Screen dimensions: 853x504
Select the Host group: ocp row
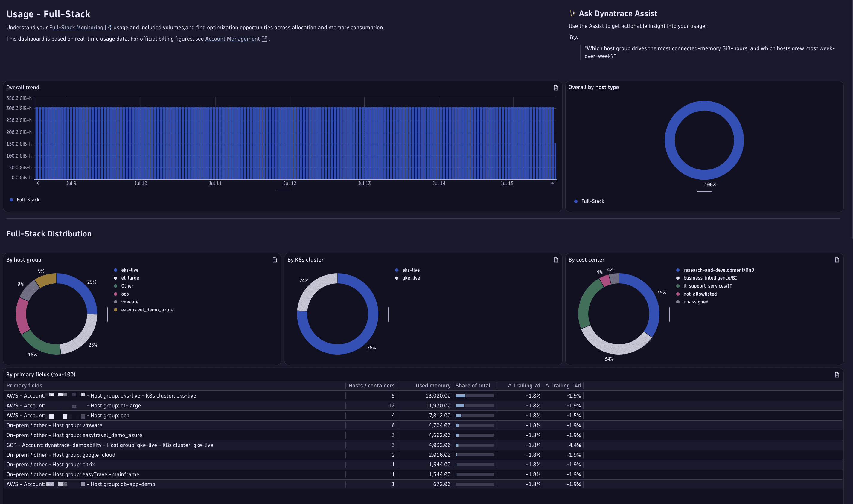[424, 415]
